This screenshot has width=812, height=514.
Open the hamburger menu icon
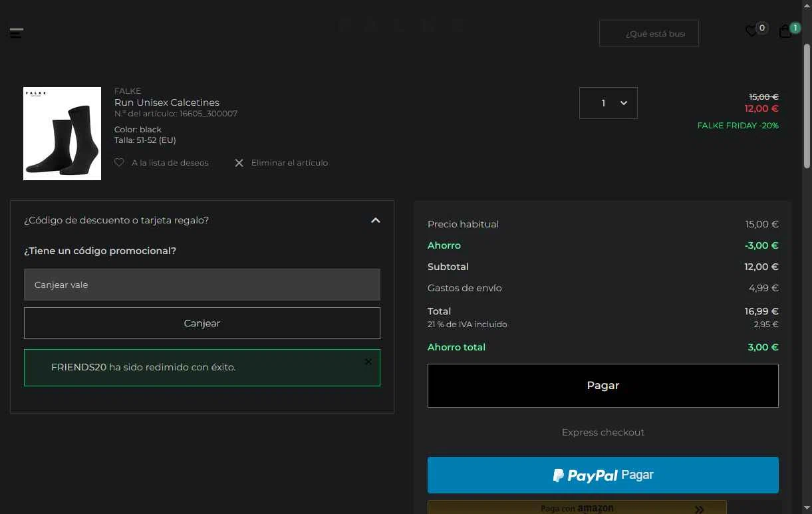tap(17, 33)
